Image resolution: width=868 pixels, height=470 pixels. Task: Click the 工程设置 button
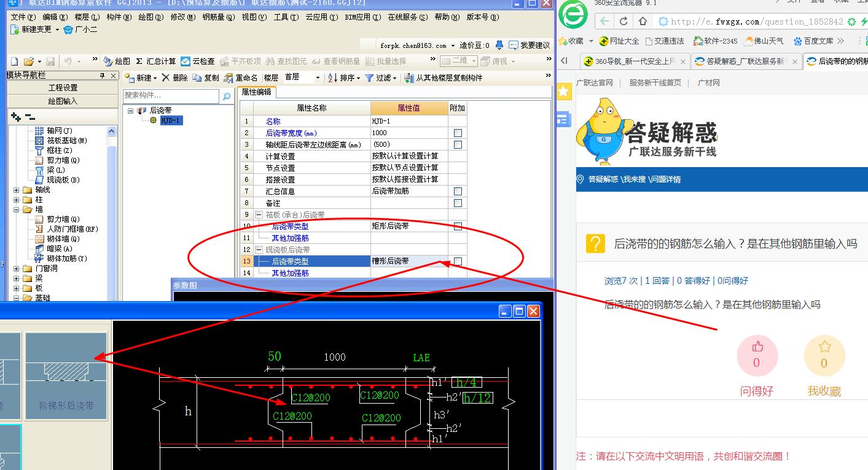[63, 88]
